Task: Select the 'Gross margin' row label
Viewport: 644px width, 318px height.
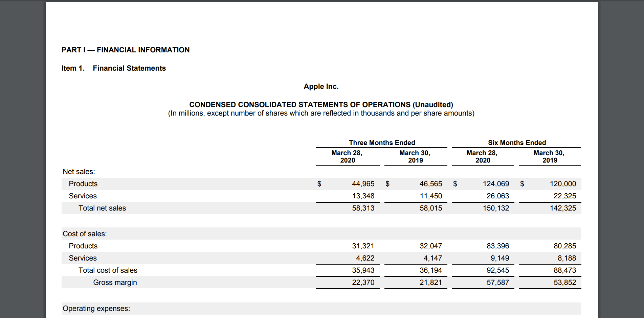Action: click(115, 283)
